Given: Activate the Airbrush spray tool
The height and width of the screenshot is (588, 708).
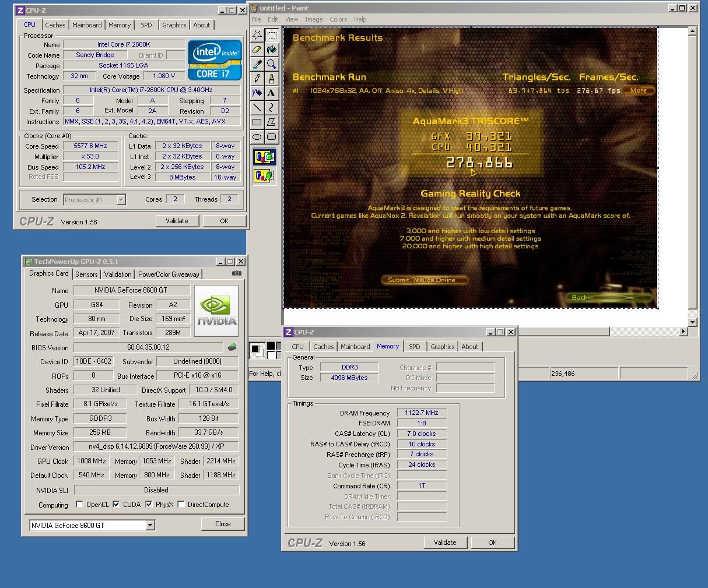Looking at the screenshot, I should 257,93.
